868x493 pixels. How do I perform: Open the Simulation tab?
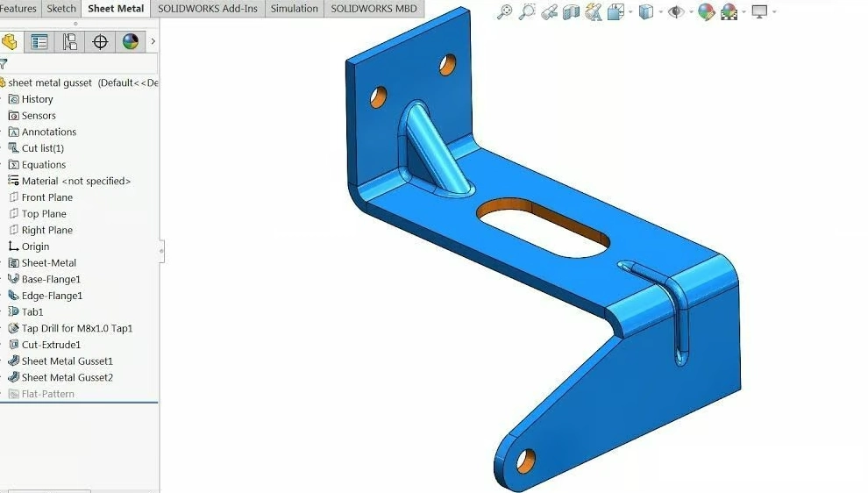[294, 9]
